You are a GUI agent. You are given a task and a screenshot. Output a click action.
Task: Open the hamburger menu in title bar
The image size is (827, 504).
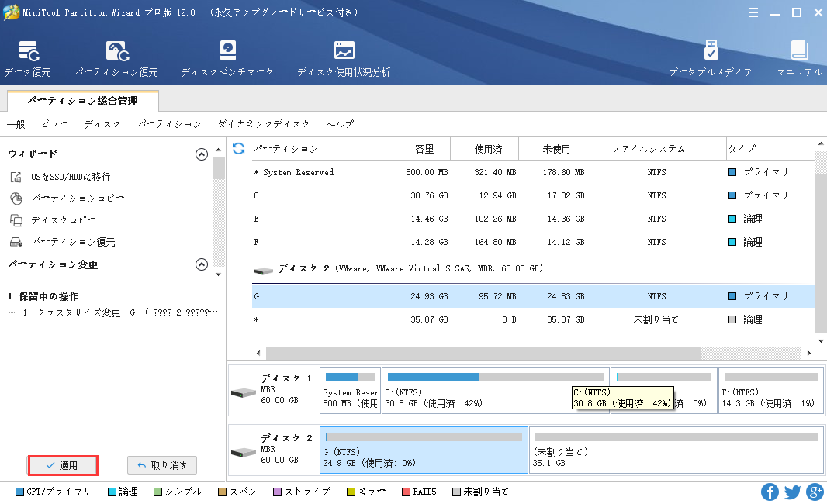[754, 12]
